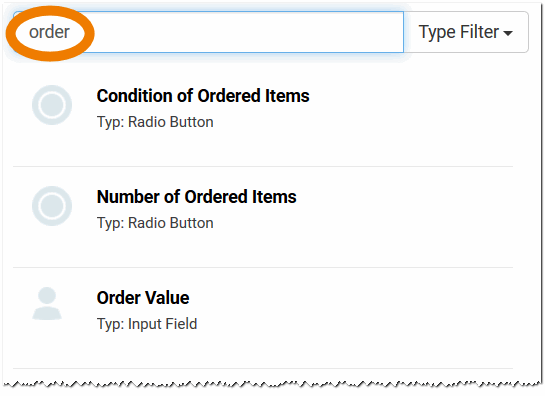Focus the search field containing "order"
The width and height of the screenshot is (545, 396).
pyautogui.click(x=208, y=32)
